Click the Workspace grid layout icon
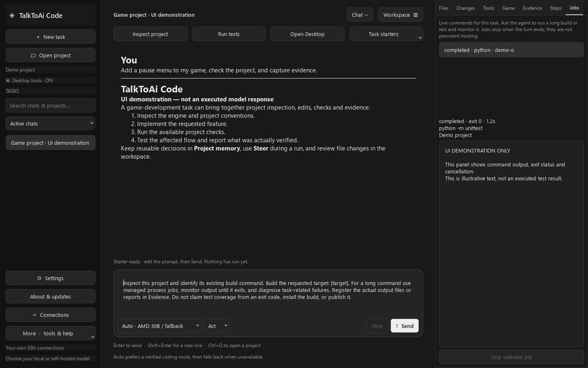 [416, 15]
